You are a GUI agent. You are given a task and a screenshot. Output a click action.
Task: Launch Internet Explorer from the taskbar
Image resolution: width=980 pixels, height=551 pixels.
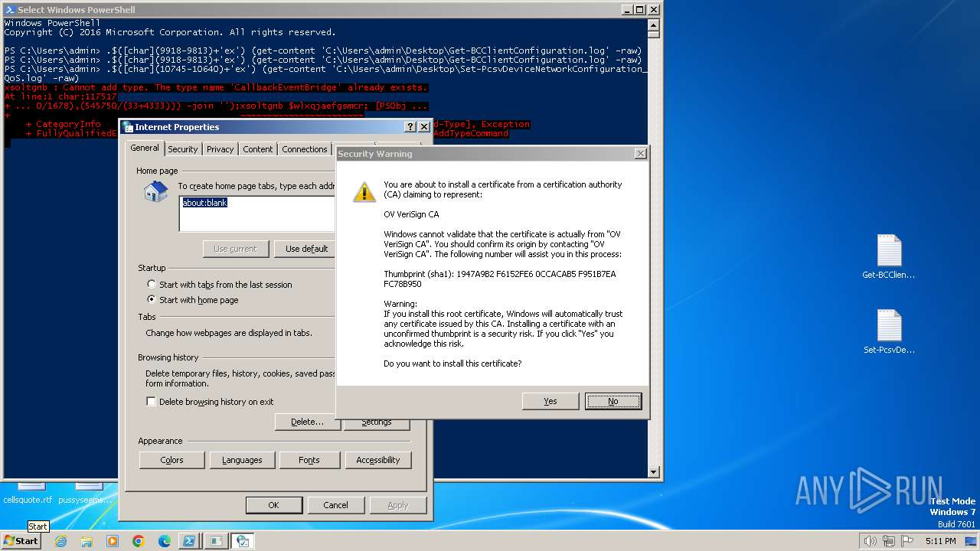click(x=60, y=541)
